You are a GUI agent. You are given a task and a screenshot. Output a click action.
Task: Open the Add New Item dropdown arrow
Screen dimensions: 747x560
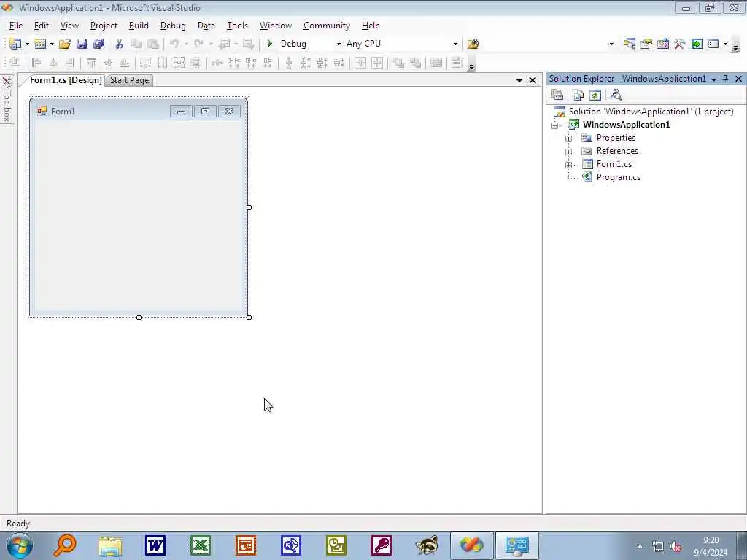(52, 44)
